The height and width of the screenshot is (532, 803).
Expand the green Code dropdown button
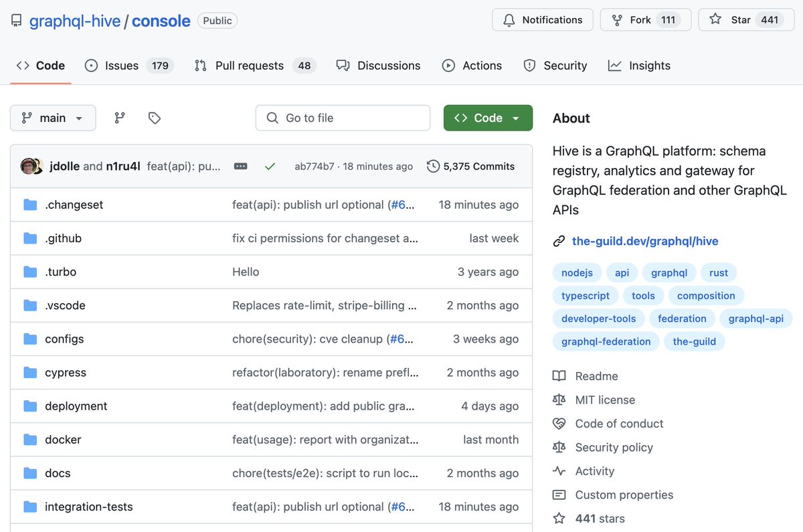[x=488, y=118]
